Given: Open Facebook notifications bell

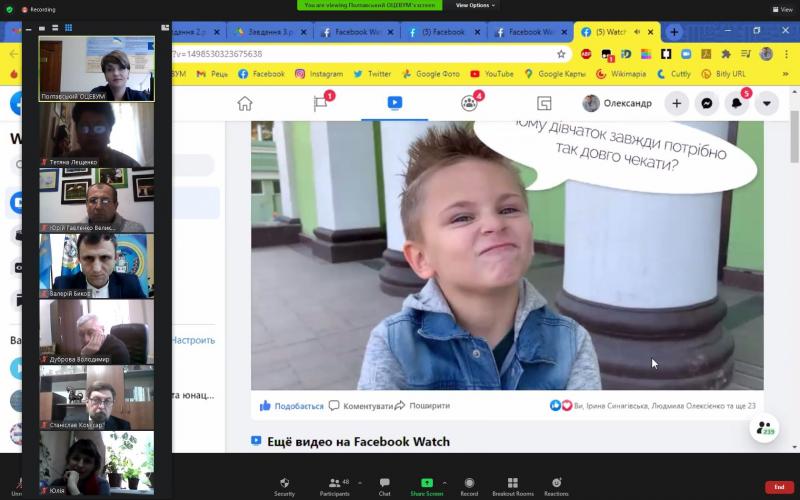Looking at the screenshot, I should [x=737, y=104].
